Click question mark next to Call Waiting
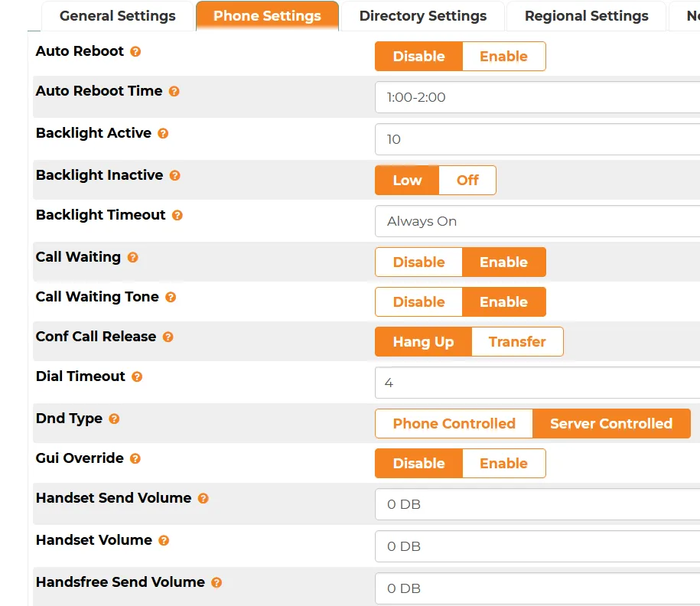Screen dimensions: 700x606 click(x=132, y=257)
